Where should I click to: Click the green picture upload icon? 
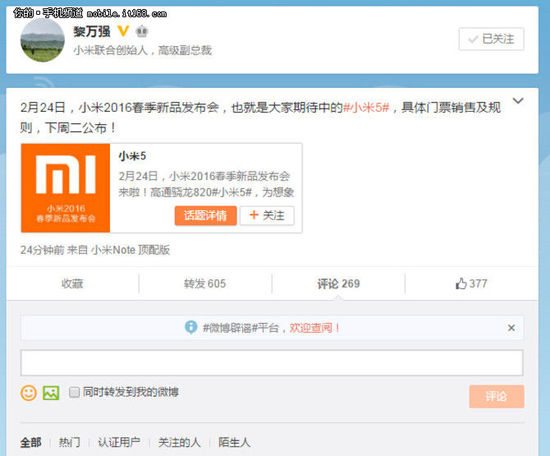click(51, 393)
